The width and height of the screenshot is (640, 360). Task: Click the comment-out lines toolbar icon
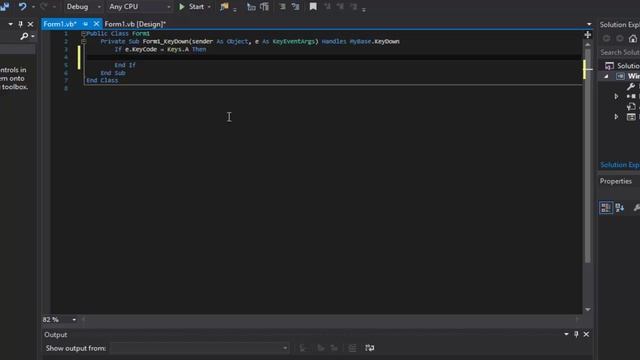[264, 7]
